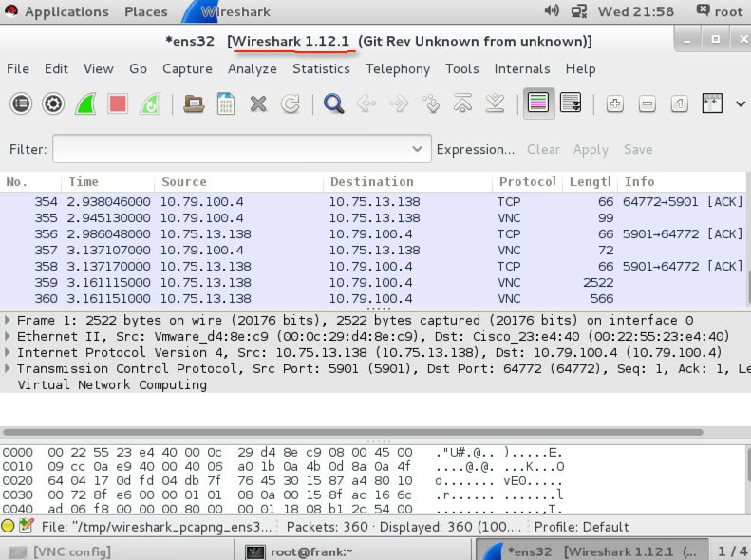751x560 pixels.
Task: Expand the Ethernet II details tree
Action: (x=8, y=336)
